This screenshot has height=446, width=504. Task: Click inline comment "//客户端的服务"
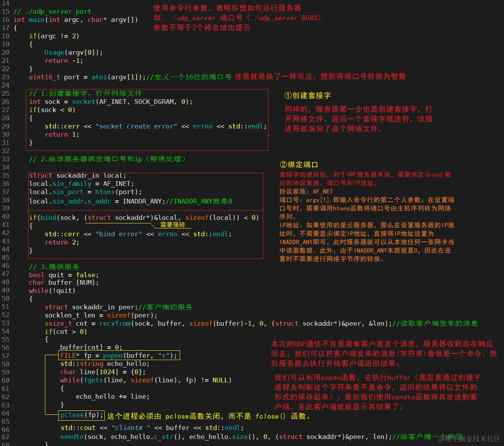pos(166,307)
